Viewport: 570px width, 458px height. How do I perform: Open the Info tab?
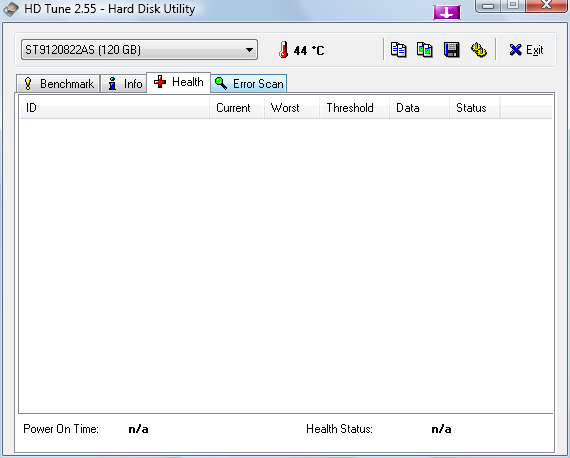pyautogui.click(x=124, y=84)
